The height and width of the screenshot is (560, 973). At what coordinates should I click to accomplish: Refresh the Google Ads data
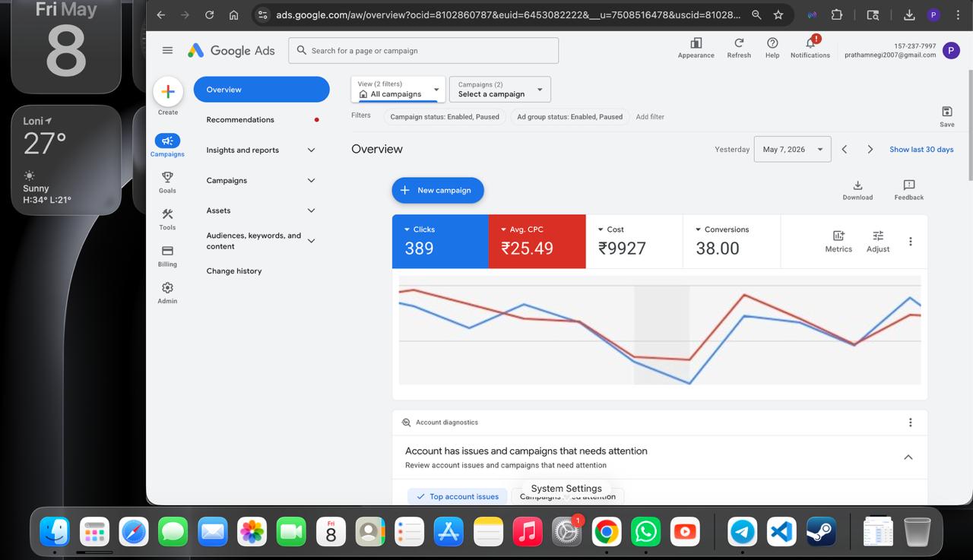click(x=739, y=48)
